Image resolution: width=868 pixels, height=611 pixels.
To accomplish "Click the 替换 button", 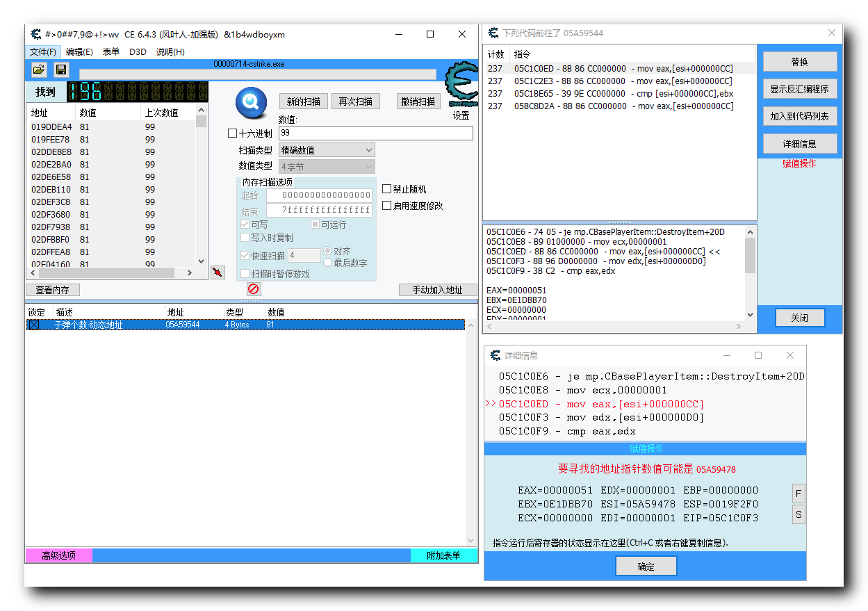I will pyautogui.click(x=800, y=61).
